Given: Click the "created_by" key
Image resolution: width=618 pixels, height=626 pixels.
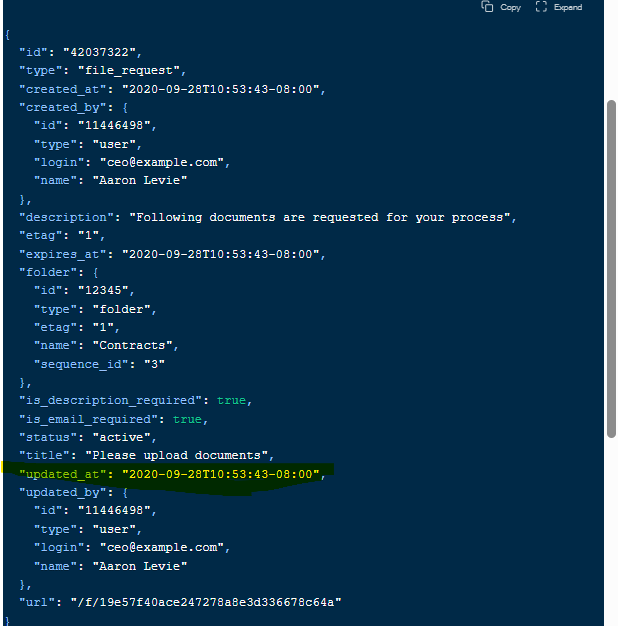Looking at the screenshot, I should (63, 107).
